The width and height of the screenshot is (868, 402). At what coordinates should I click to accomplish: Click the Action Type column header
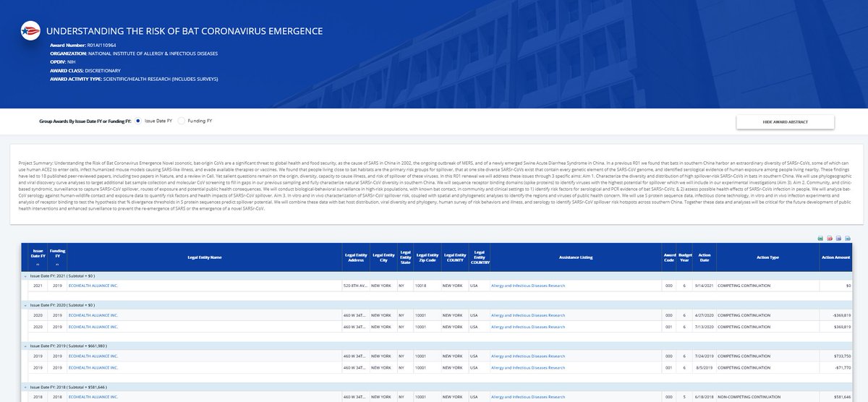pyautogui.click(x=768, y=257)
